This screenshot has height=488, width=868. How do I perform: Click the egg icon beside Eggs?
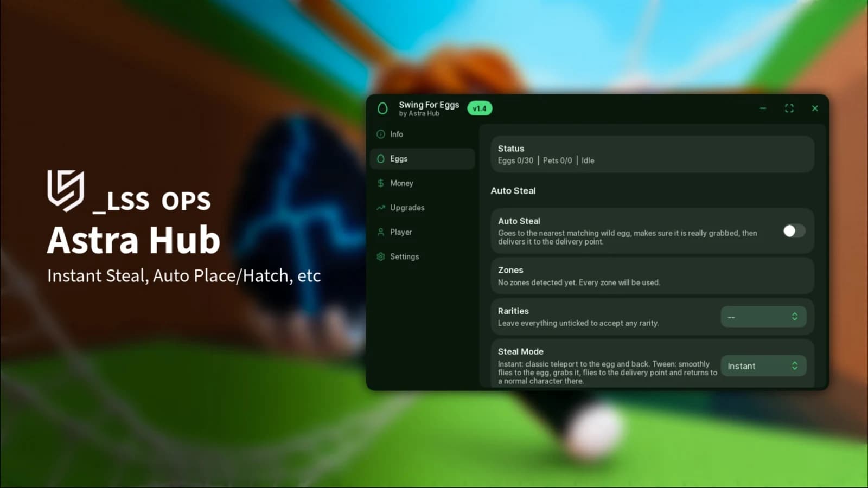[x=381, y=159]
